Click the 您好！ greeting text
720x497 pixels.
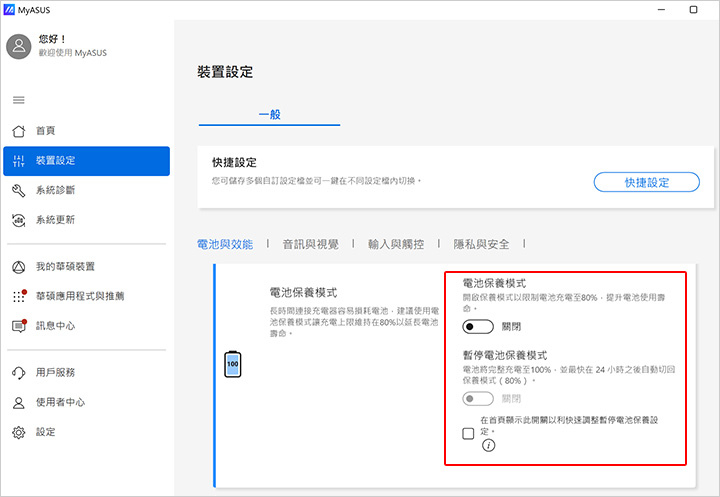(x=52, y=39)
